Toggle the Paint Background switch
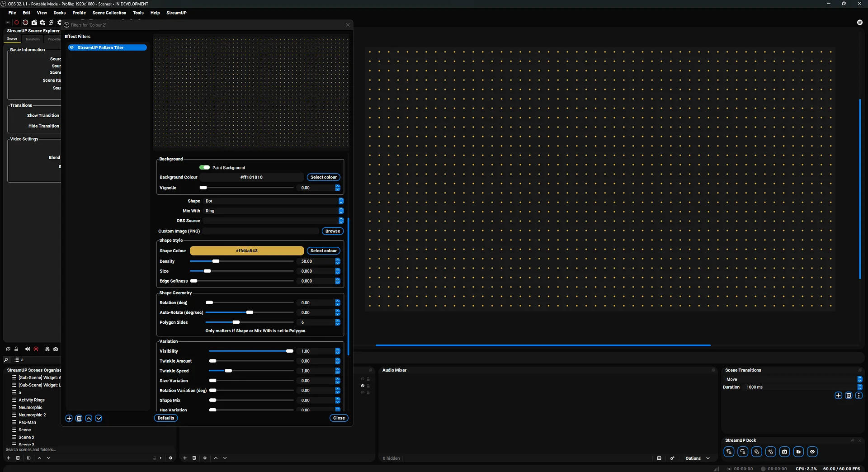The width and height of the screenshot is (868, 472). point(204,167)
